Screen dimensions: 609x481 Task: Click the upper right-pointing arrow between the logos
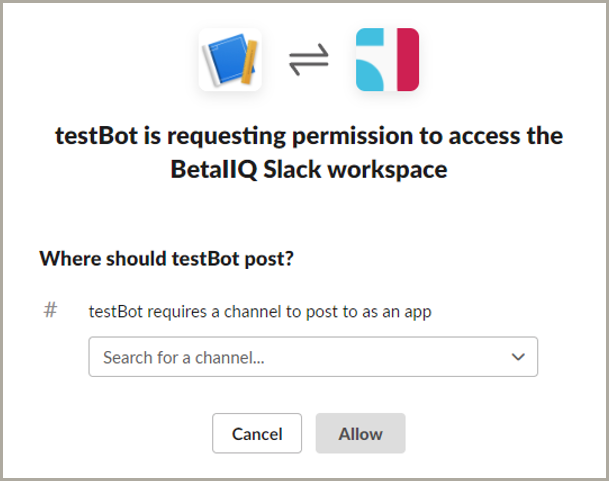[x=308, y=54]
